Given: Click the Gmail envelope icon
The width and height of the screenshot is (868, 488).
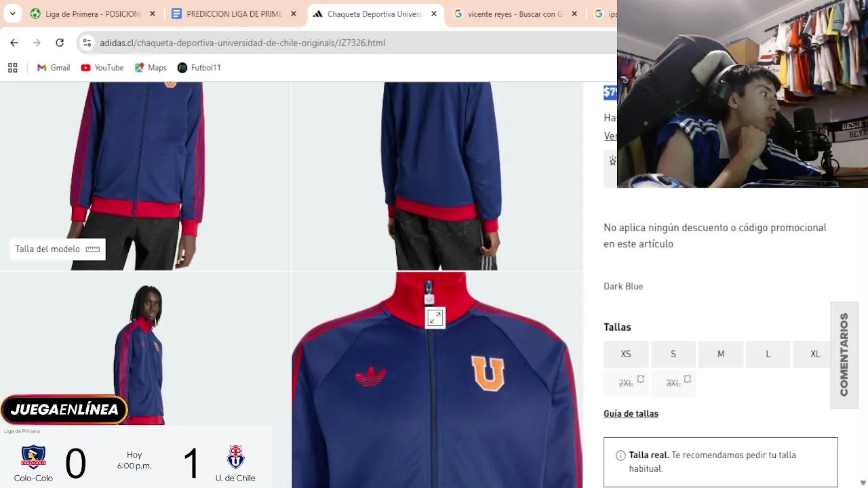Looking at the screenshot, I should [x=41, y=68].
